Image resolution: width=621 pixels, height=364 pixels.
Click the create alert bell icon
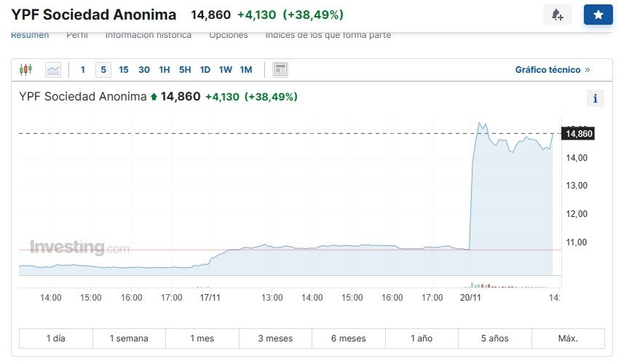tap(557, 15)
